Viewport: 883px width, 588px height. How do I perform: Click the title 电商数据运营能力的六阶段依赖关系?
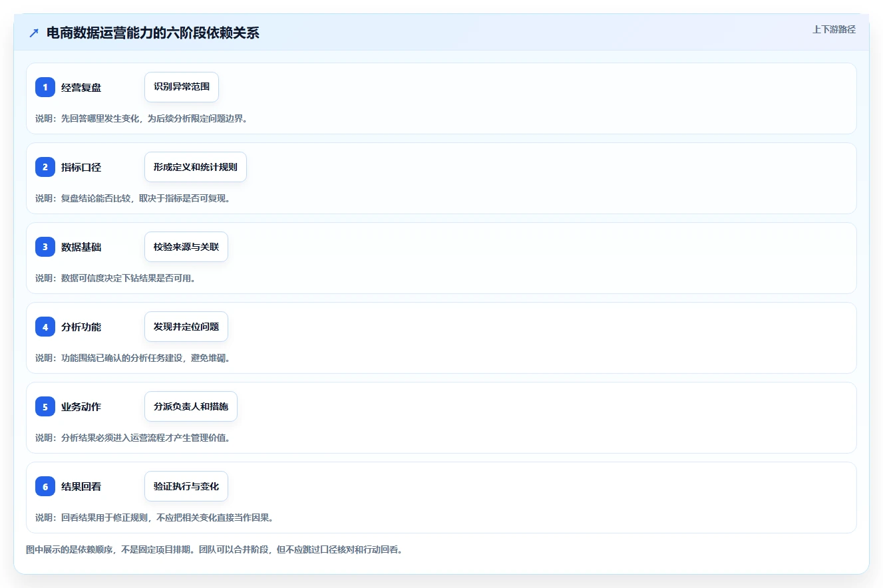point(153,33)
